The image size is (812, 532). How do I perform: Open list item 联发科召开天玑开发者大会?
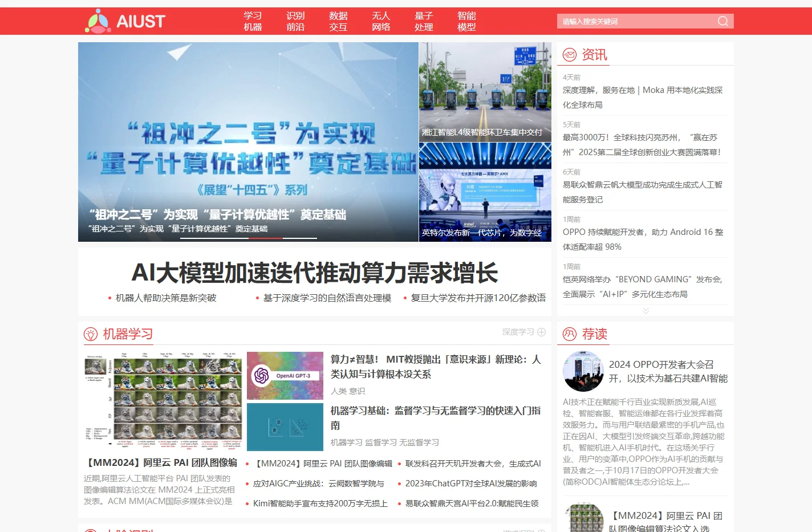[x=473, y=464]
